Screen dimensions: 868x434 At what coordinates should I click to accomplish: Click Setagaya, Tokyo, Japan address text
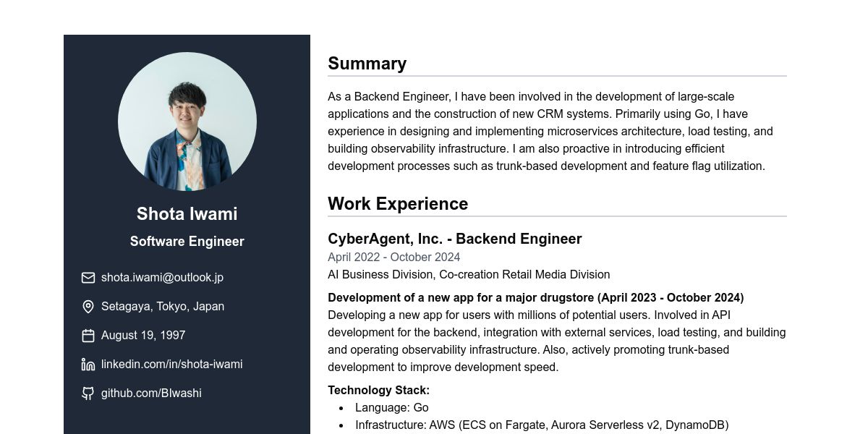point(163,307)
